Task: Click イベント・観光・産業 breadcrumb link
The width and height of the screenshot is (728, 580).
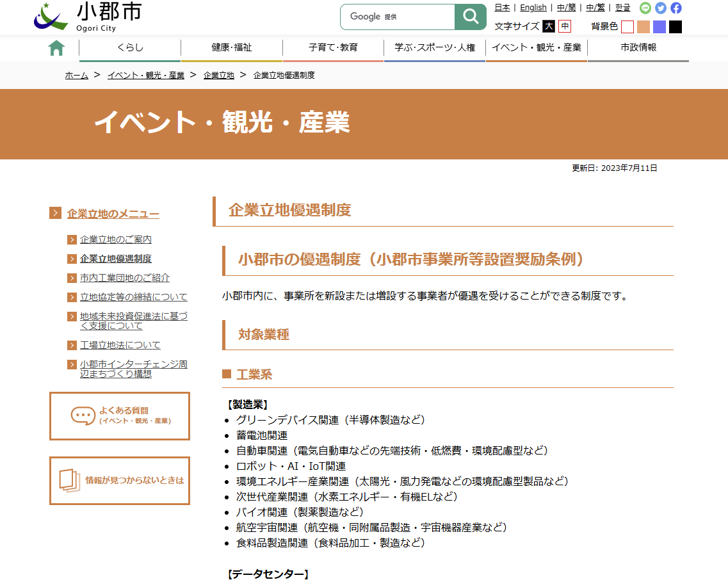Action: coord(146,76)
